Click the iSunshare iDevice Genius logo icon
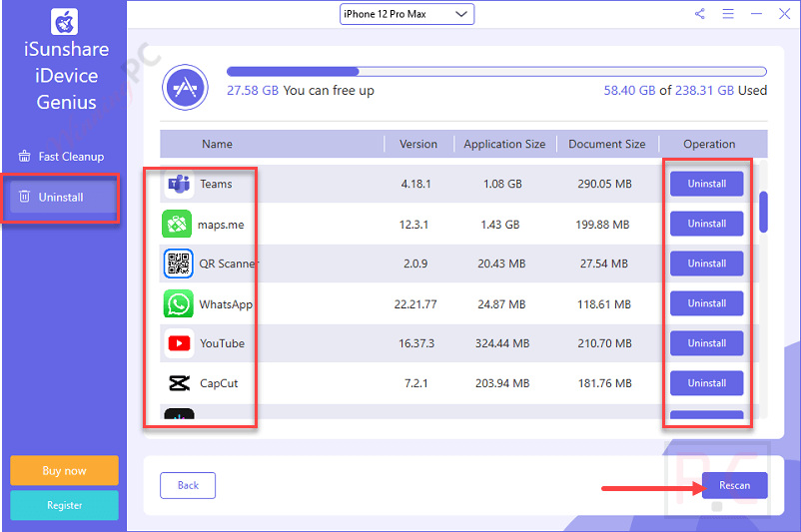Viewport: 801px width, 532px height. click(64, 21)
